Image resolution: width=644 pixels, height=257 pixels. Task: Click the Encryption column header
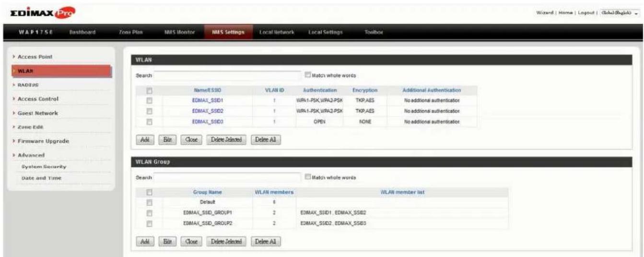(365, 90)
